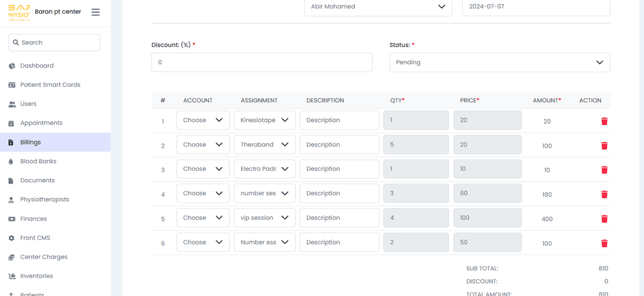Open the Abir Mohamed patient dropdown
The width and height of the screenshot is (644, 296).
point(378,7)
